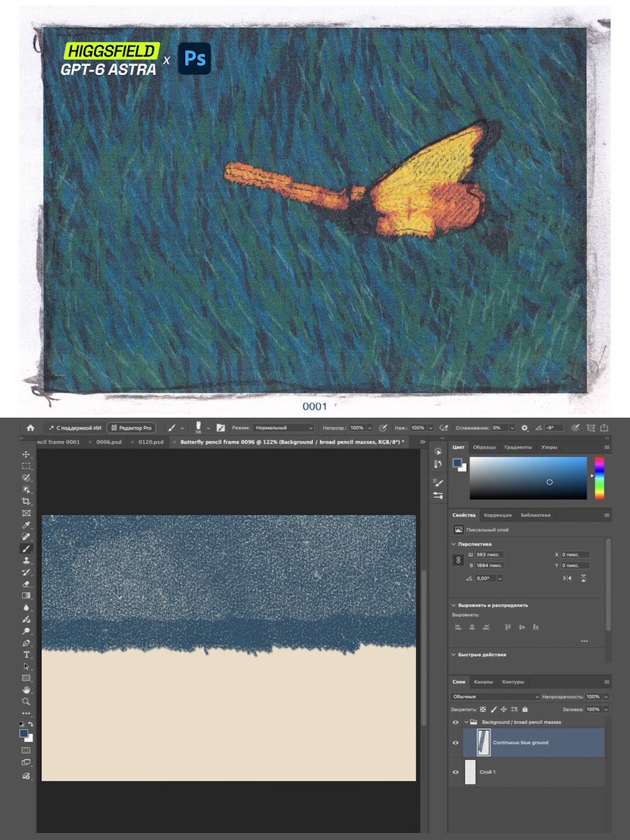This screenshot has width=630, height=840.
Task: Open the Непрозр. opacity dropdown arrow
Action: (370, 428)
